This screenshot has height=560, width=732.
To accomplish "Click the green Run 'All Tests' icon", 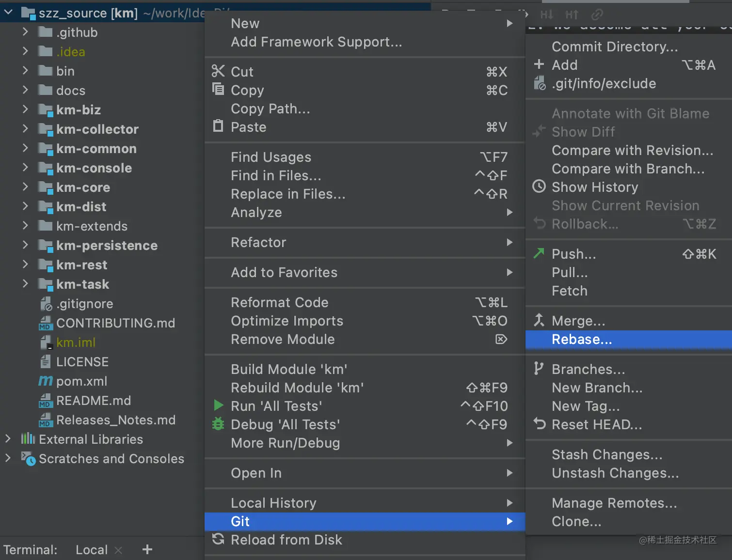I will 218,405.
